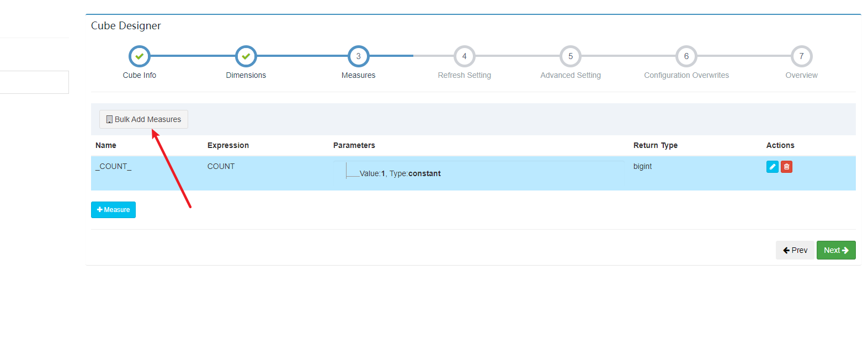Viewport: 868px width, 360px height.
Task: Select step 3 Measures circle
Action: click(x=359, y=56)
